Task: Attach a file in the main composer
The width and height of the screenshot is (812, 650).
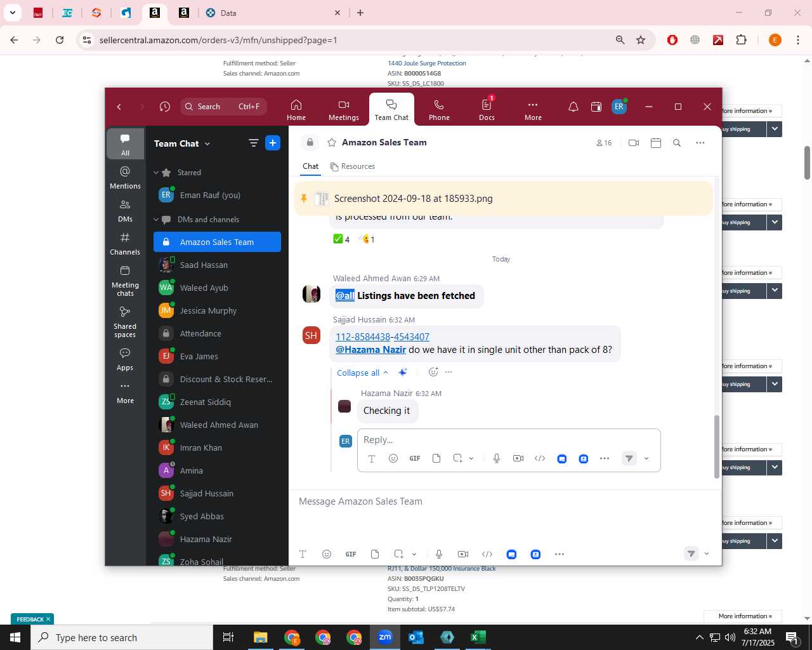Action: (x=375, y=554)
